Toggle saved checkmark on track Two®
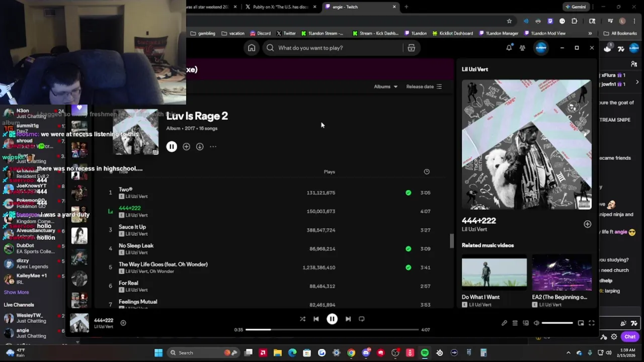Viewport: 644px width, 362px height. 408,193
